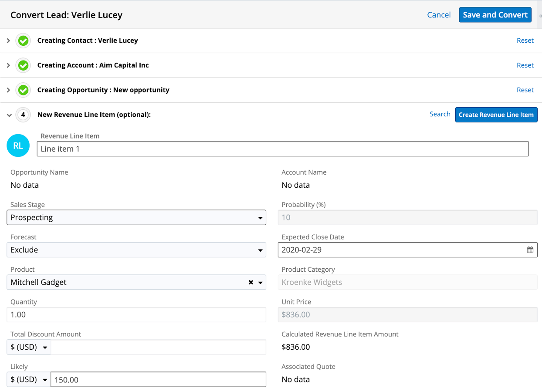
Task: Reset the Creating Account step
Action: (x=525, y=65)
